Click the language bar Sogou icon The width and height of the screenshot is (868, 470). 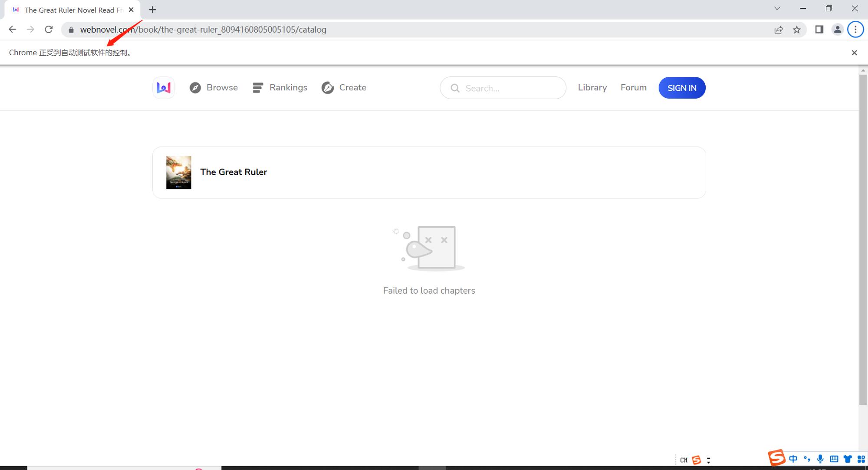click(697, 460)
